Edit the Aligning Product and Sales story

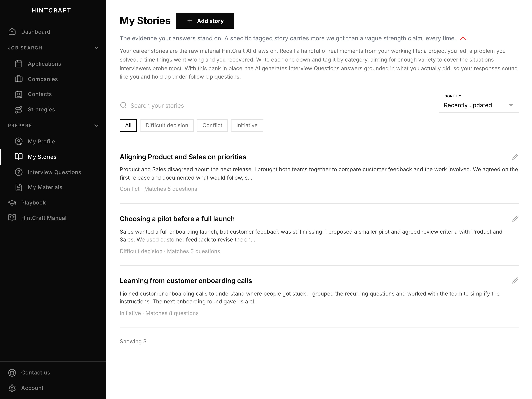pos(515,157)
